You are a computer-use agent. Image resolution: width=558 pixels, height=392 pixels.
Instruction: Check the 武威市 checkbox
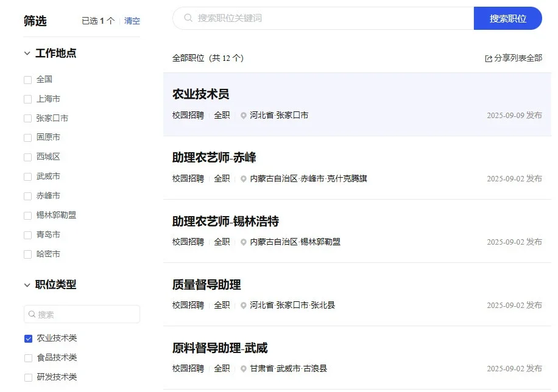(28, 177)
